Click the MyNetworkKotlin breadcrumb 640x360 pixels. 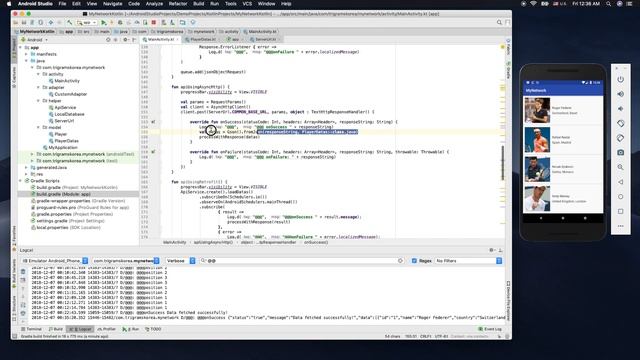pyautogui.click(x=35, y=31)
